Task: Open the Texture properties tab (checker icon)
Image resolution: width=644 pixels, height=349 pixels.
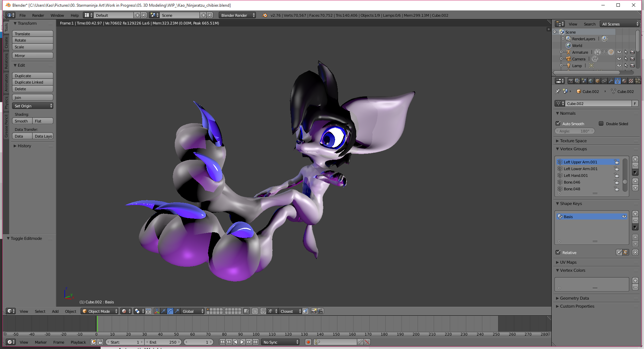Action: pyautogui.click(x=631, y=81)
